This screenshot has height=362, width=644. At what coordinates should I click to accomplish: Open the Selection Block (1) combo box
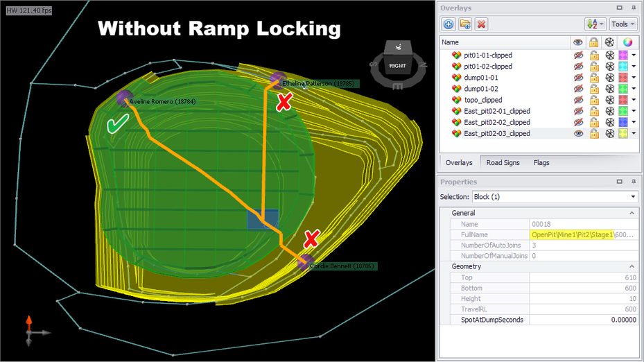point(555,197)
